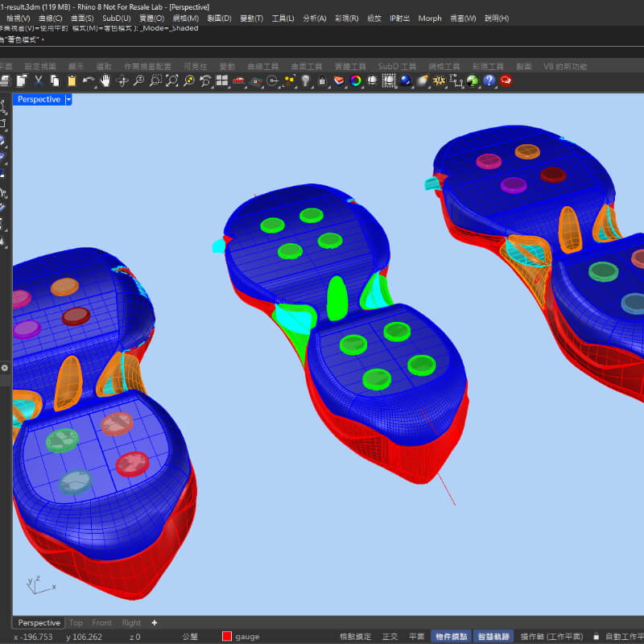Toggle 智慧軌跡 smart track in status bar
644x644 pixels.
[494, 636]
